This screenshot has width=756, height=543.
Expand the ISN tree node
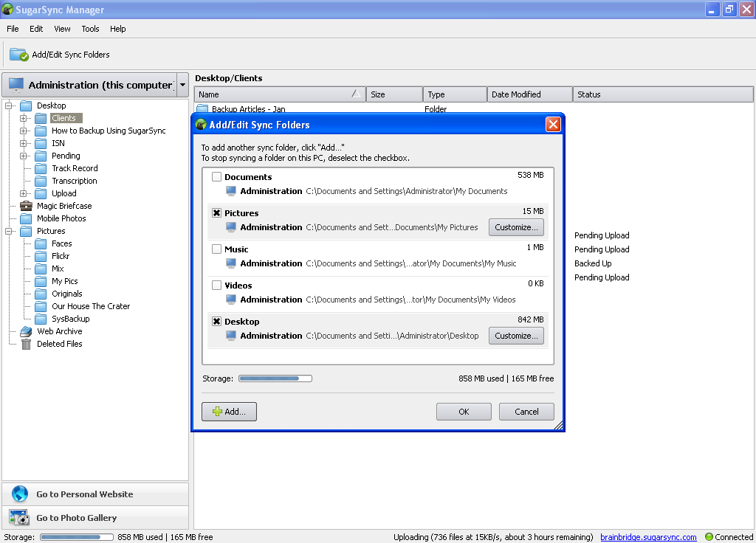tap(23, 143)
